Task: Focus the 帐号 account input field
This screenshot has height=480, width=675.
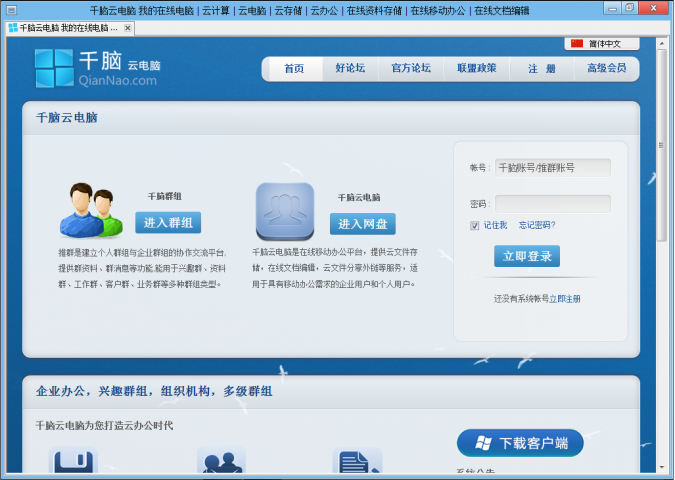Action: 553,167
